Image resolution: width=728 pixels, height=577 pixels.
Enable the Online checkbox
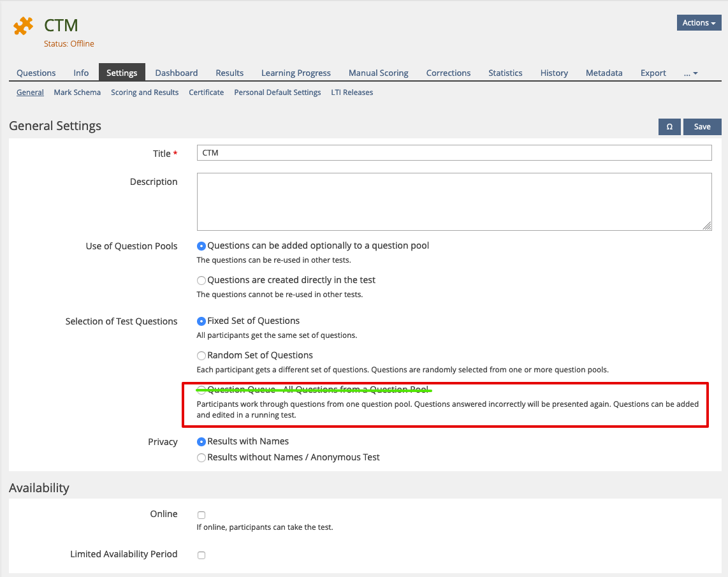coord(201,515)
